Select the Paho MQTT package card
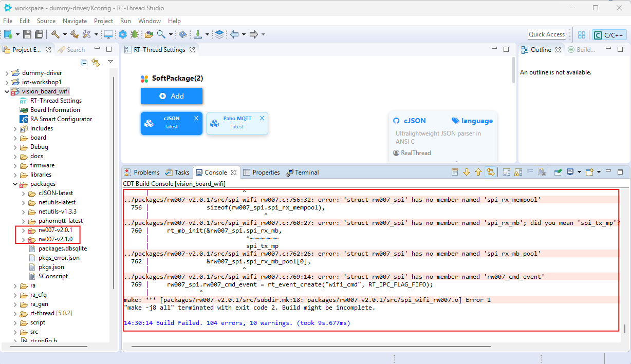The width and height of the screenshot is (631, 364). coord(237,123)
